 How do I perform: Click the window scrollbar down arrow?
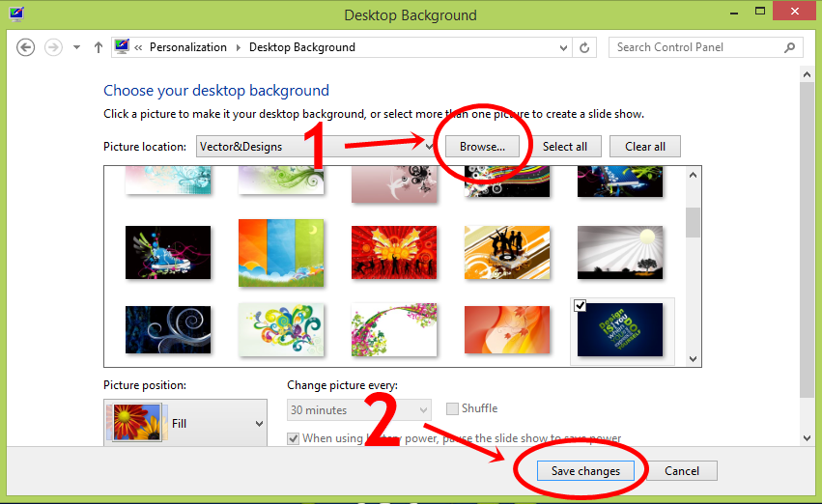pos(807,438)
